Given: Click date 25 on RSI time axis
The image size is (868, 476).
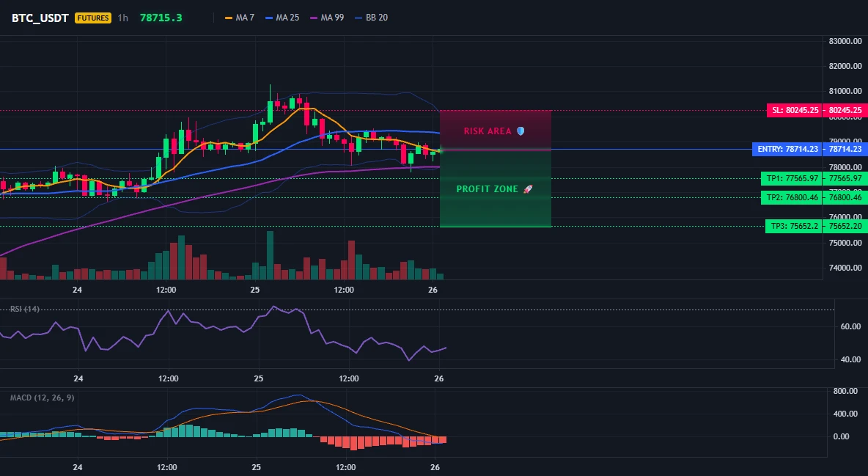Looking at the screenshot, I should click(259, 379).
